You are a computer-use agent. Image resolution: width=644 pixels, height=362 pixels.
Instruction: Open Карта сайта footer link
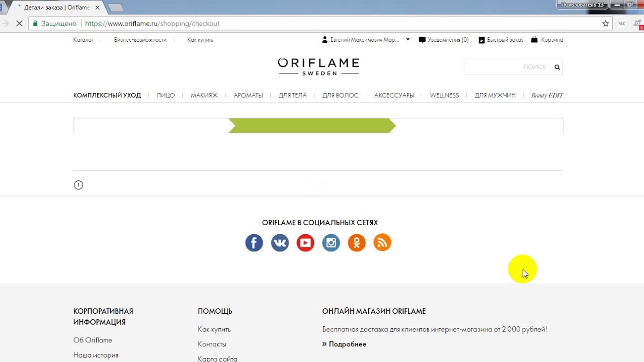217,359
